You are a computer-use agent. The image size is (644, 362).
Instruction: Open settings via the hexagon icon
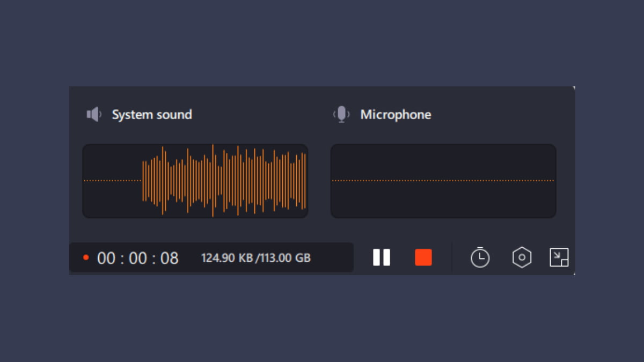pos(522,258)
